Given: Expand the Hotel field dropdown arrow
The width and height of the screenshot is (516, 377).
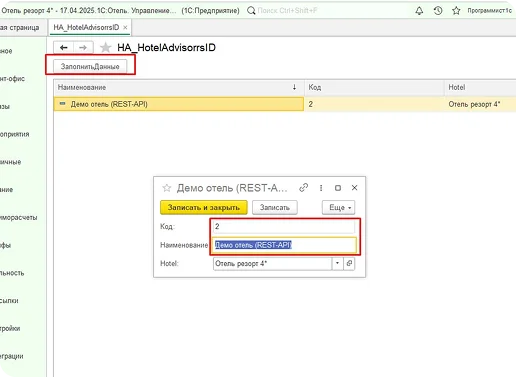Looking at the screenshot, I should [337, 263].
